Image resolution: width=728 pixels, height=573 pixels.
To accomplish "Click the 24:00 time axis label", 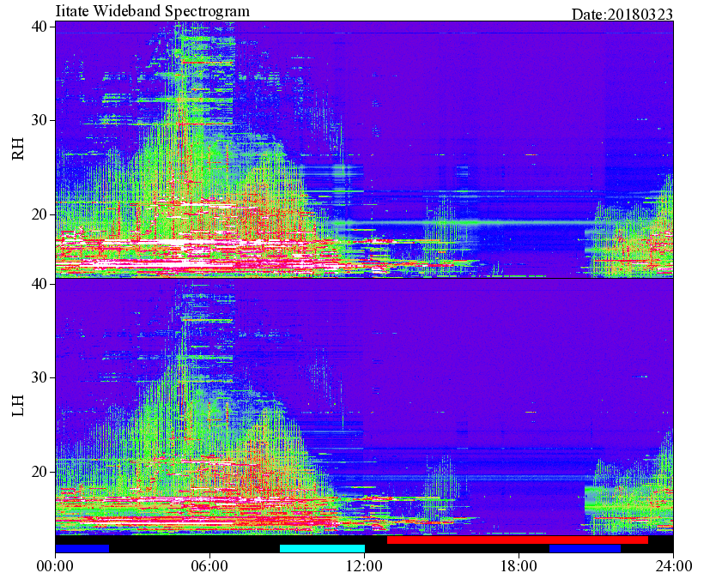I will point(673,566).
